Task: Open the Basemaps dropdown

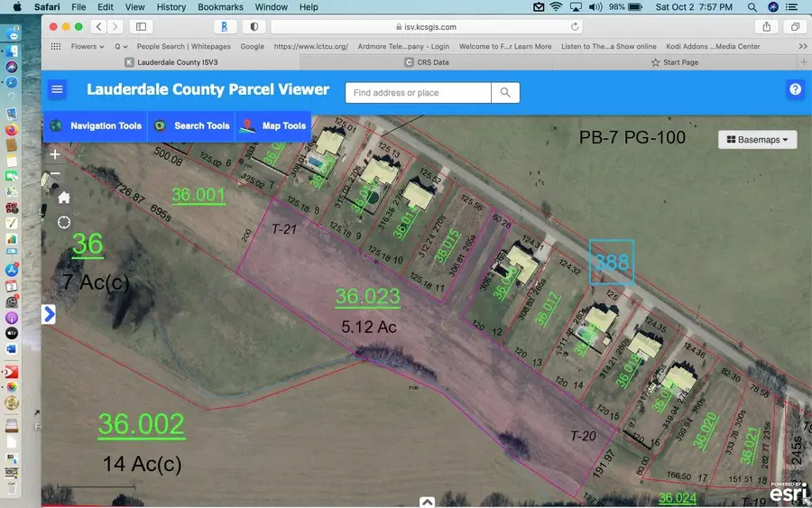Action: tap(757, 140)
